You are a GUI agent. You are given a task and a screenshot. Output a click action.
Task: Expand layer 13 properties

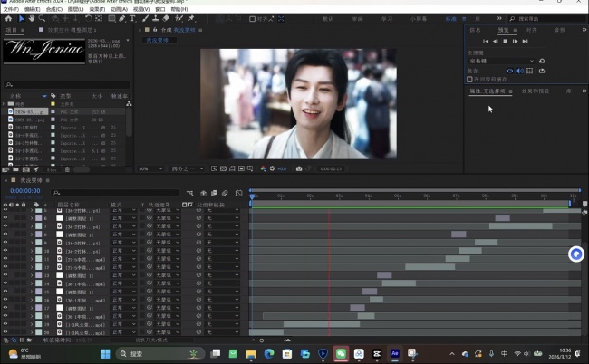pyautogui.click(x=32, y=275)
